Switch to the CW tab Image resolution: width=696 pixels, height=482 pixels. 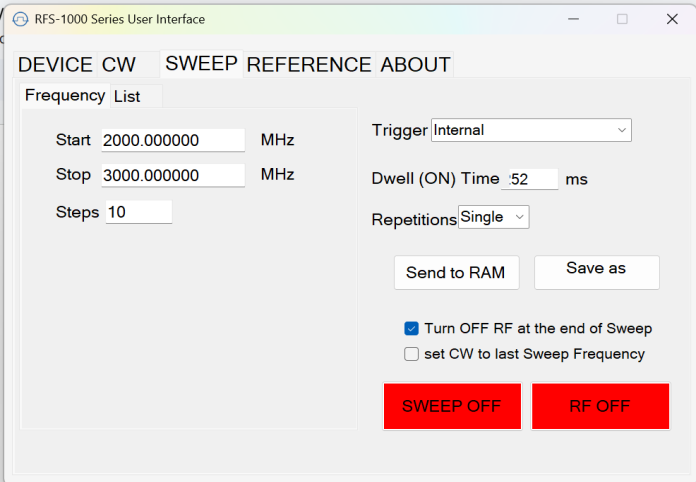[x=128, y=65]
